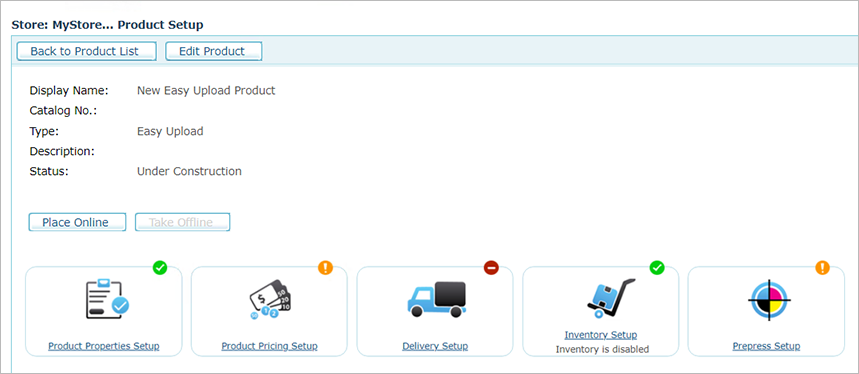This screenshot has height=374, width=859.
Task: Open the Product Properties Setup link
Action: tap(104, 346)
